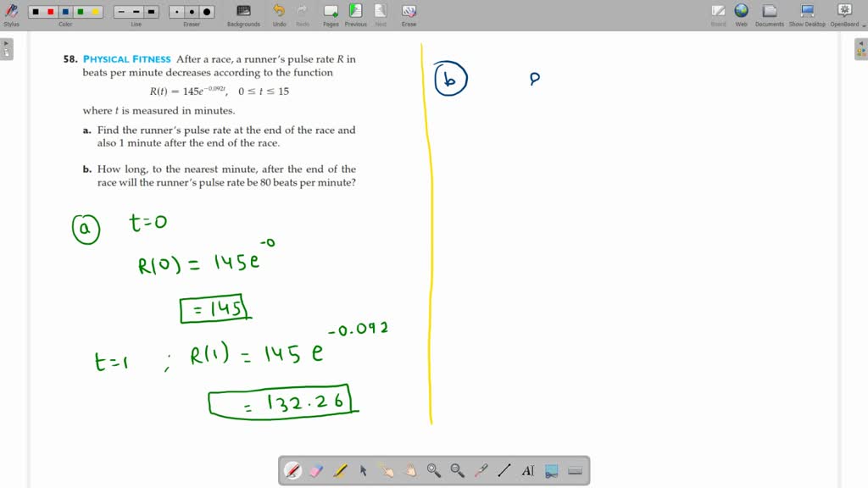The image size is (868, 488).
Task: Switch to Web browsing mode
Action: point(741,13)
